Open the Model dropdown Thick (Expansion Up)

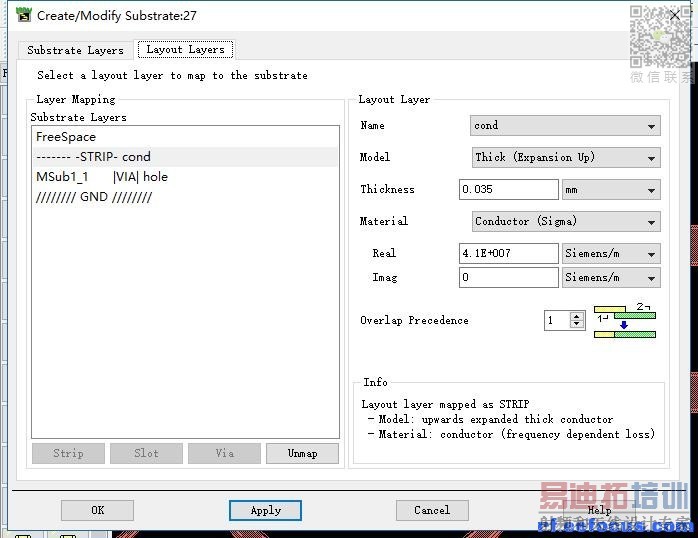point(566,158)
